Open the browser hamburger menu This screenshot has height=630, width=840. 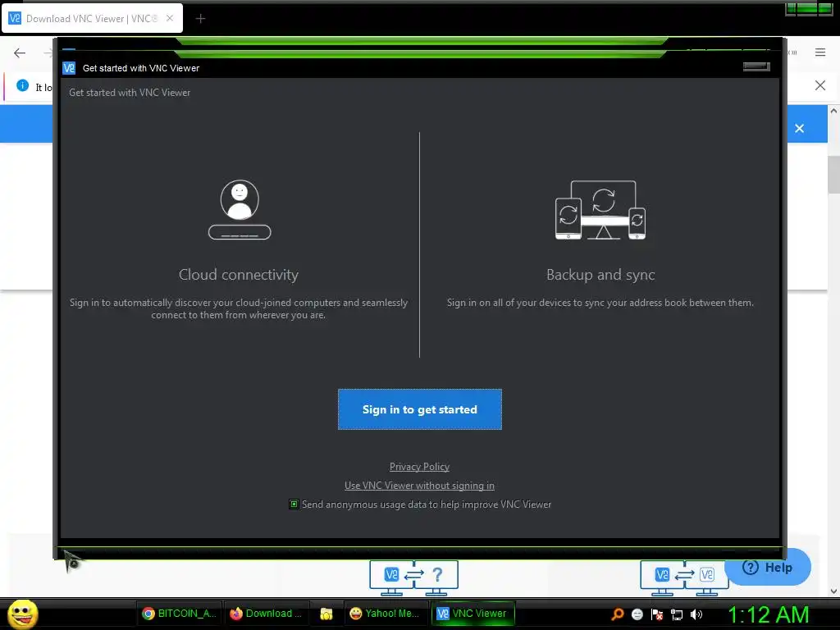click(820, 52)
